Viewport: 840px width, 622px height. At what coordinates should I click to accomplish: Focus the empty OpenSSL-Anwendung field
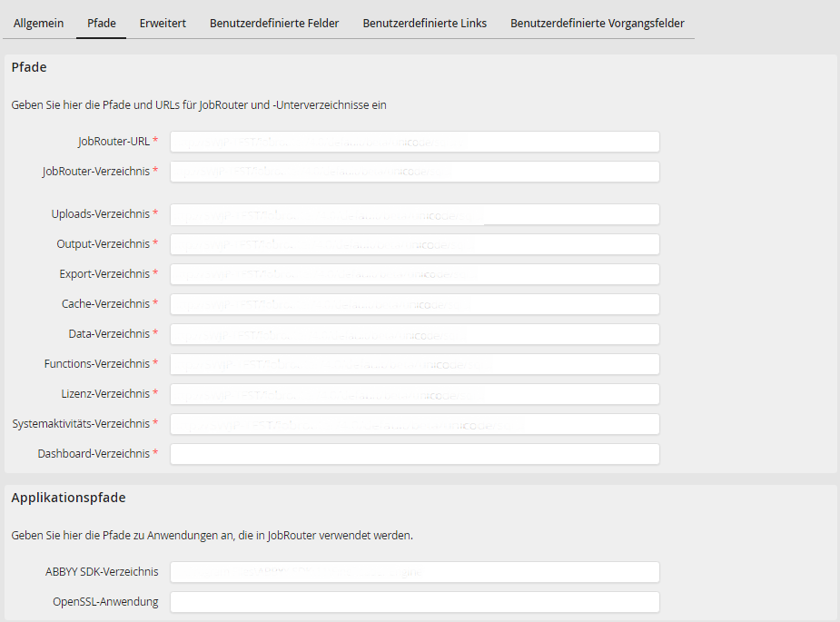(x=414, y=602)
